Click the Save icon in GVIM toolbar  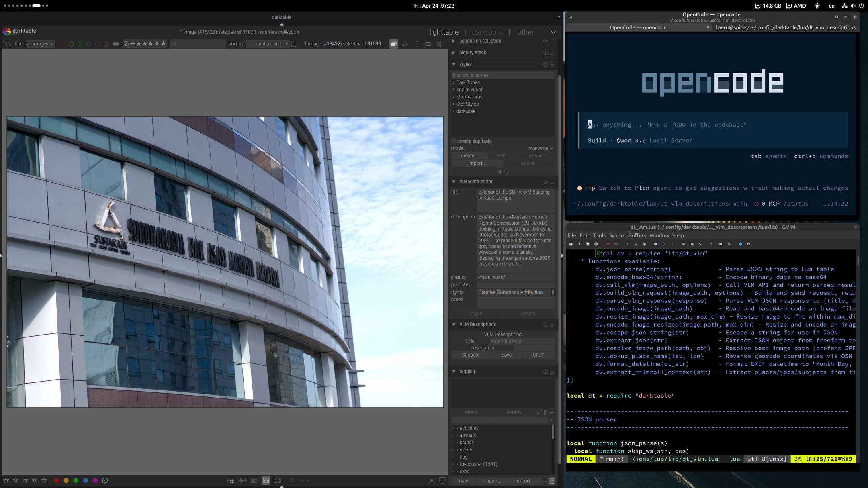pos(588,244)
